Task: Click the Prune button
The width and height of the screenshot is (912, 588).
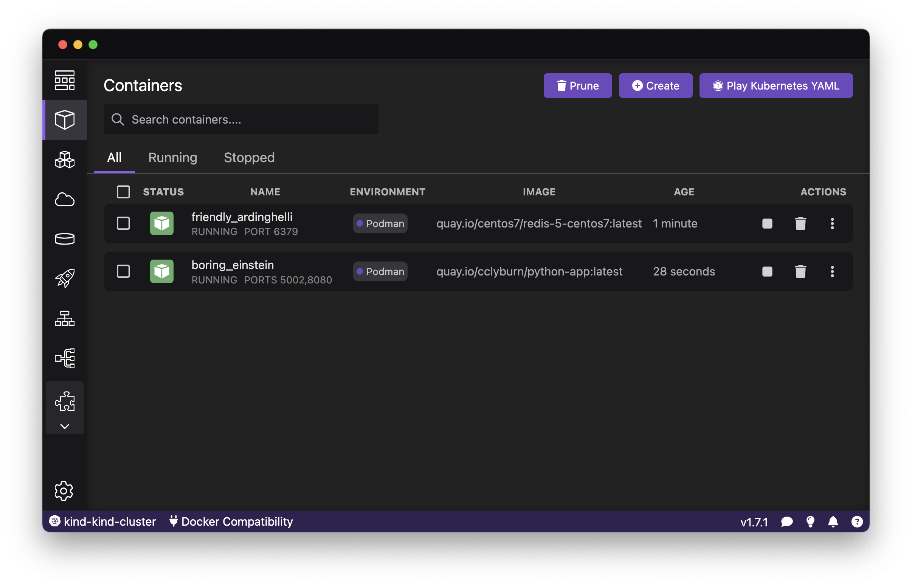Action: coord(578,85)
